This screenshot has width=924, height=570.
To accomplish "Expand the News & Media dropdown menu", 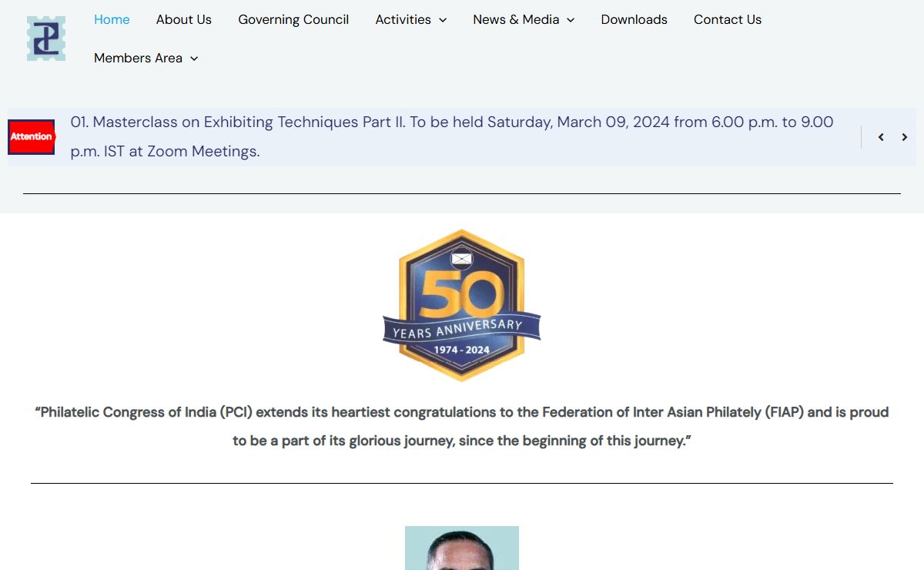I will [524, 19].
